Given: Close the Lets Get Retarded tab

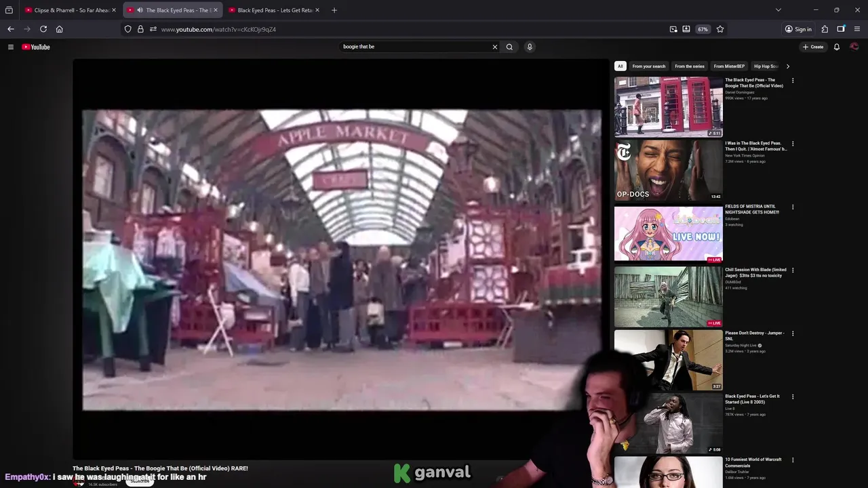Looking at the screenshot, I should (x=317, y=10).
